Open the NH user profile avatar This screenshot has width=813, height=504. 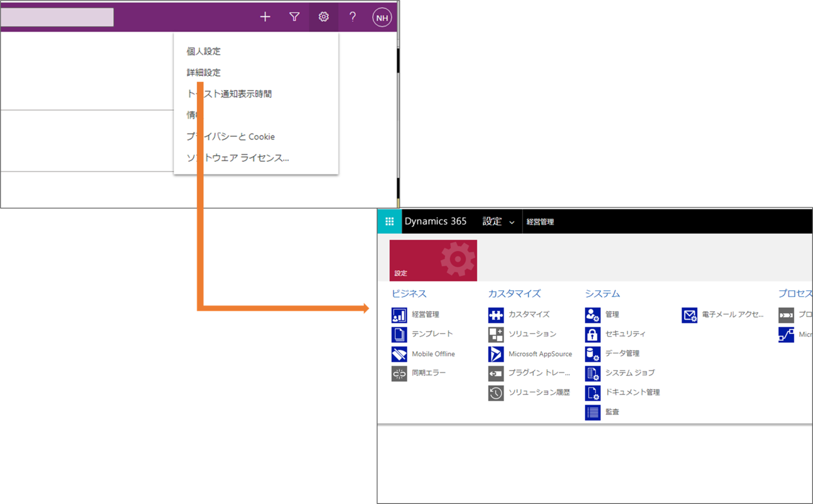point(382,18)
